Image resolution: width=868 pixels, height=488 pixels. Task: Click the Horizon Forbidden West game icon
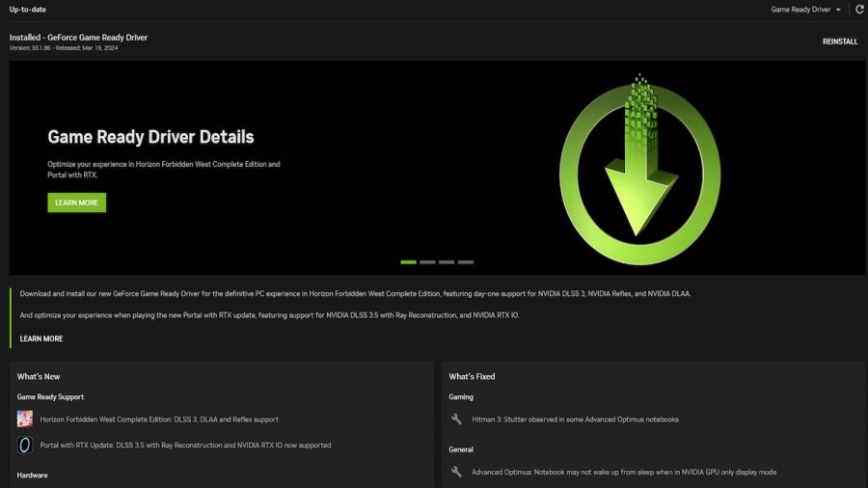25,419
